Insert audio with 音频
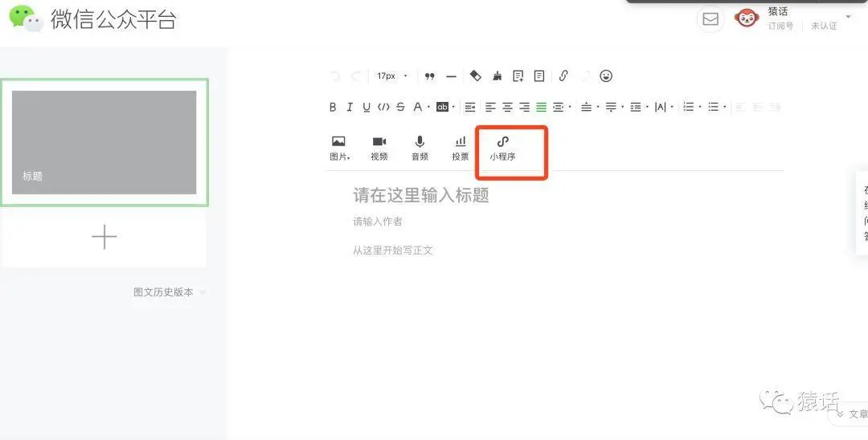The width and height of the screenshot is (868, 440). click(420, 149)
